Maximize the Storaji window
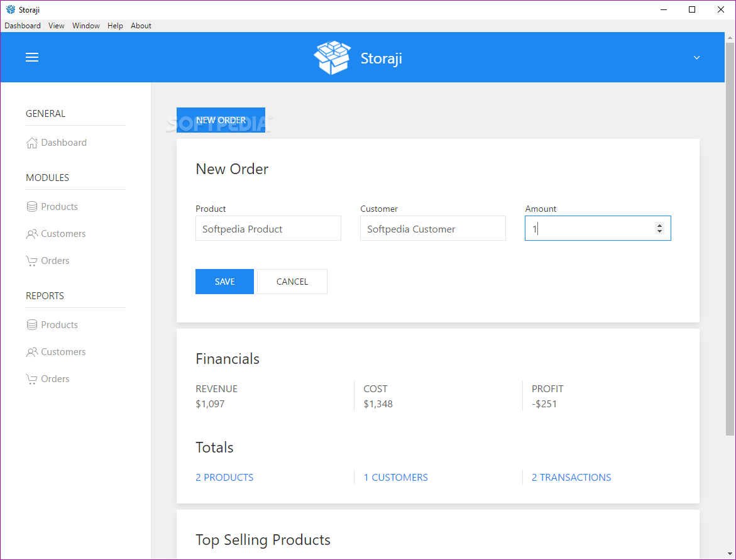This screenshot has width=736, height=560. point(692,9)
